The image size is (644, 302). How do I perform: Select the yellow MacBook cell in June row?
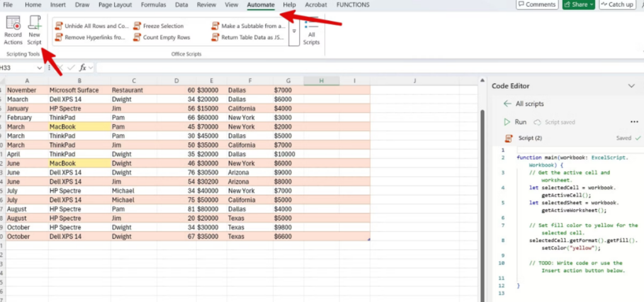pyautogui.click(x=79, y=164)
